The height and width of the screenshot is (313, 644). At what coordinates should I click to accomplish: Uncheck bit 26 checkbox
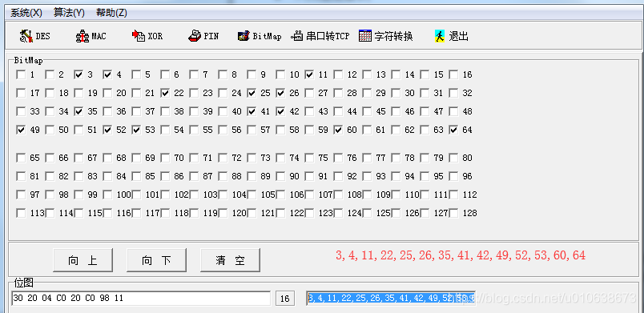(280, 93)
